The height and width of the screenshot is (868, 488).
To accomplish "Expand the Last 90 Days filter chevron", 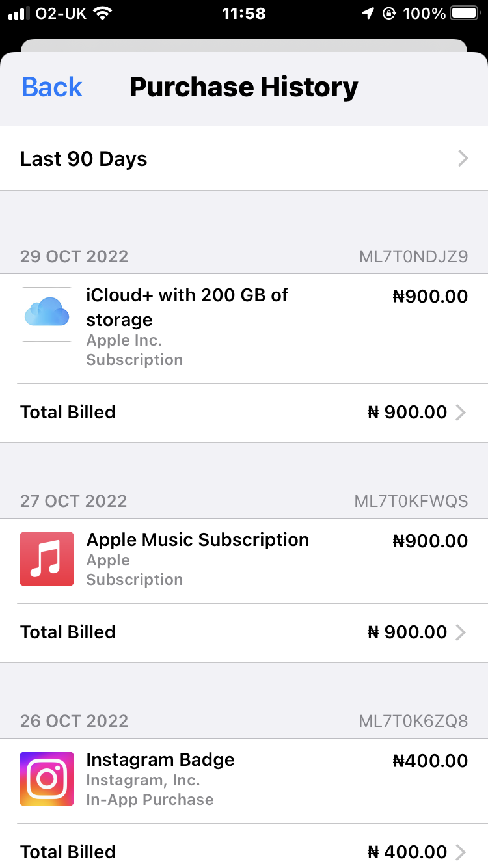I will click(x=463, y=159).
